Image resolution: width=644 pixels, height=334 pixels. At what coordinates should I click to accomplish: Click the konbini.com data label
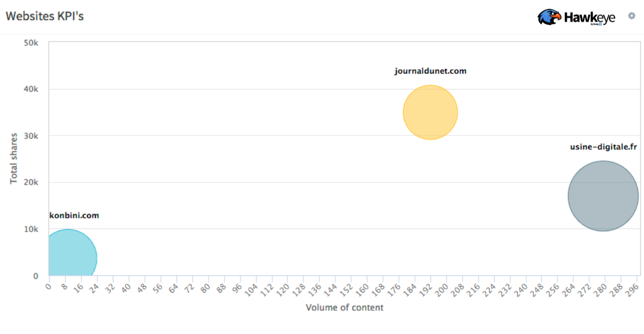(x=74, y=215)
